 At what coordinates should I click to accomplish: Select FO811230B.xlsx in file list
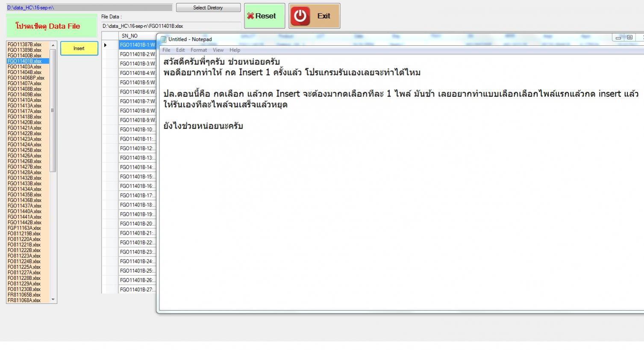click(x=24, y=289)
